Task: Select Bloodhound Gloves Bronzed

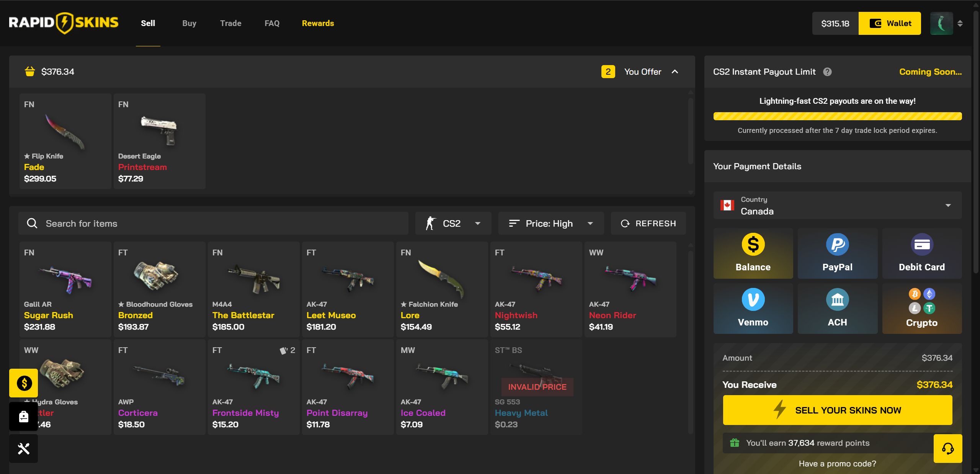Action: [x=160, y=289]
